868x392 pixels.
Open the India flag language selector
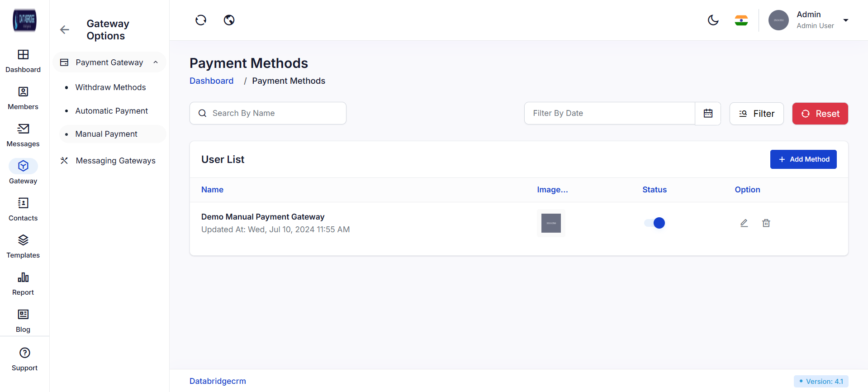741,20
